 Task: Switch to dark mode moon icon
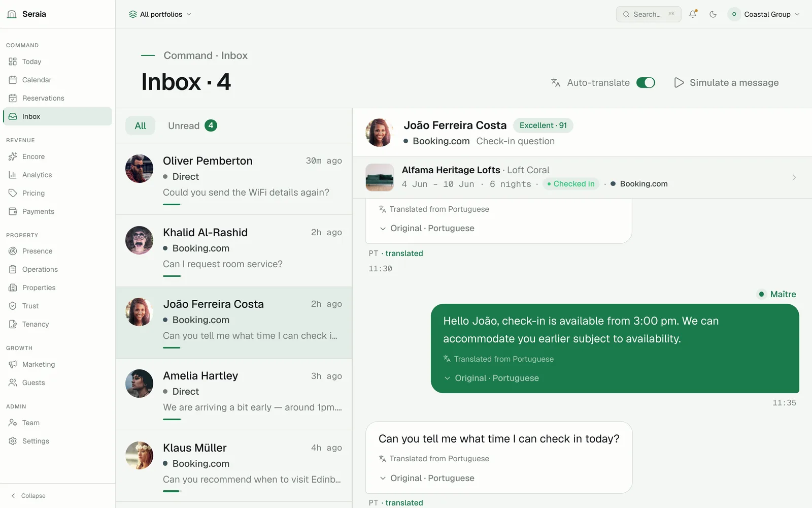tap(713, 14)
